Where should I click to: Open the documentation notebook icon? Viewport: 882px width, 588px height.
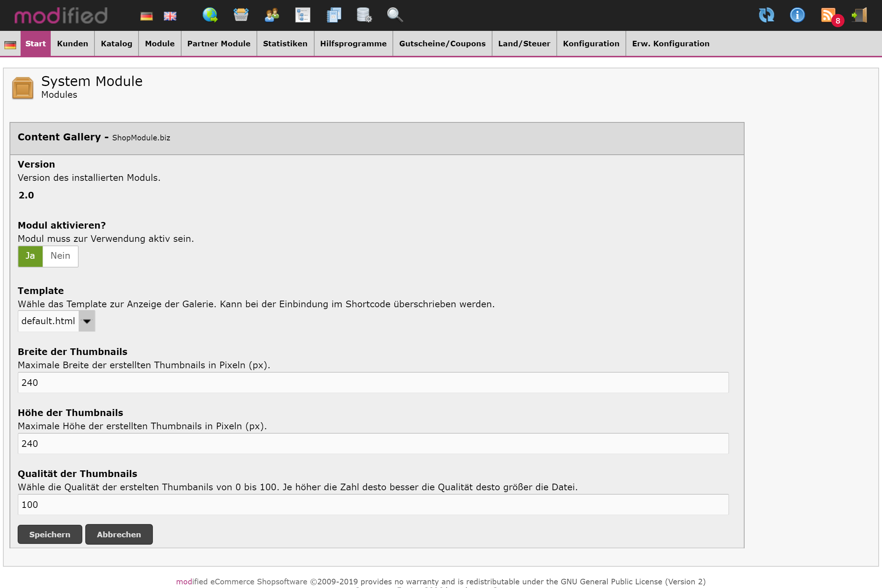334,15
